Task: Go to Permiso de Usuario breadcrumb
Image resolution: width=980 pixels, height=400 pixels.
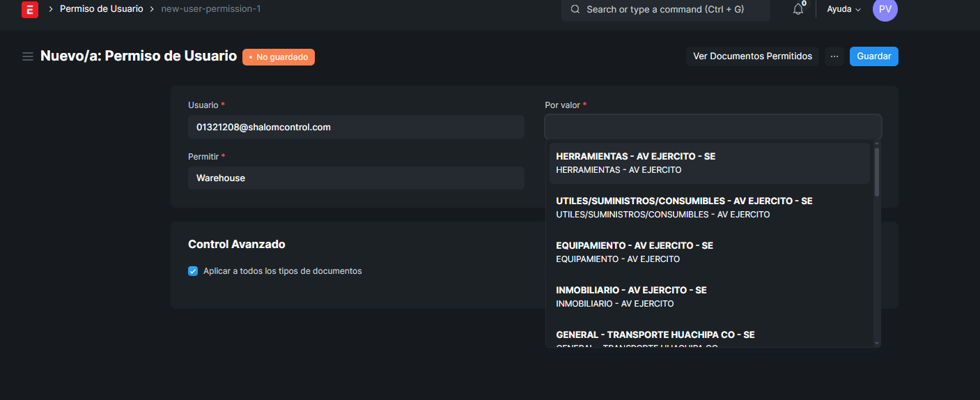Action: (101, 9)
